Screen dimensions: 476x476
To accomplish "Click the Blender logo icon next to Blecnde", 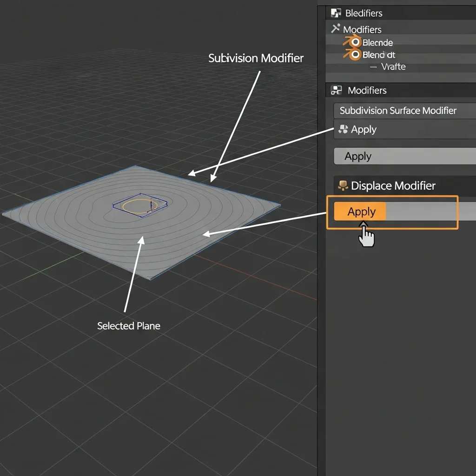I will 353,41.
